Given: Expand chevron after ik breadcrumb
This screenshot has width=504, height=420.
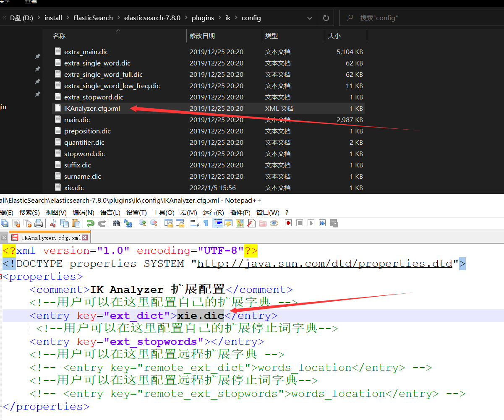Looking at the screenshot, I should pyautogui.click(x=237, y=18).
